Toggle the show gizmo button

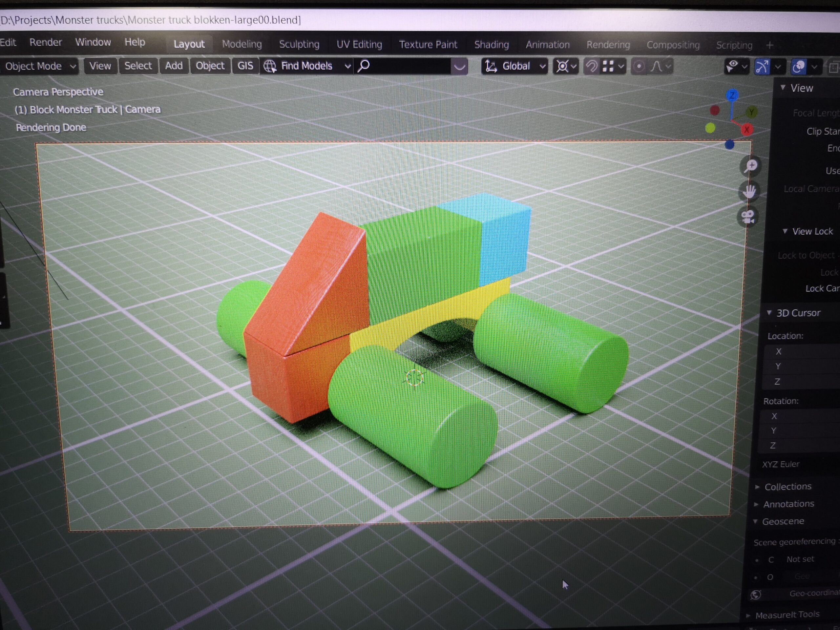pyautogui.click(x=762, y=67)
